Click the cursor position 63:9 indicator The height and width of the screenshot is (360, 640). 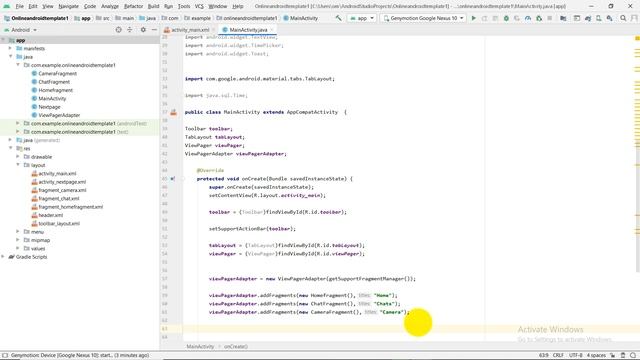coord(543,356)
